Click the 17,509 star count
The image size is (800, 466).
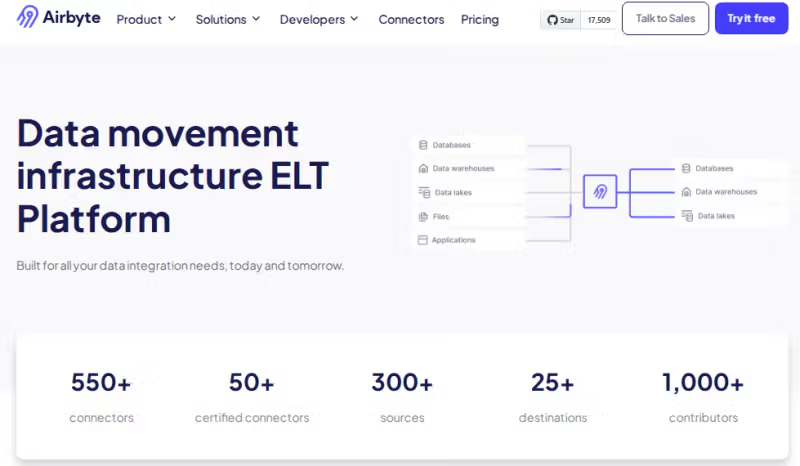pos(599,20)
